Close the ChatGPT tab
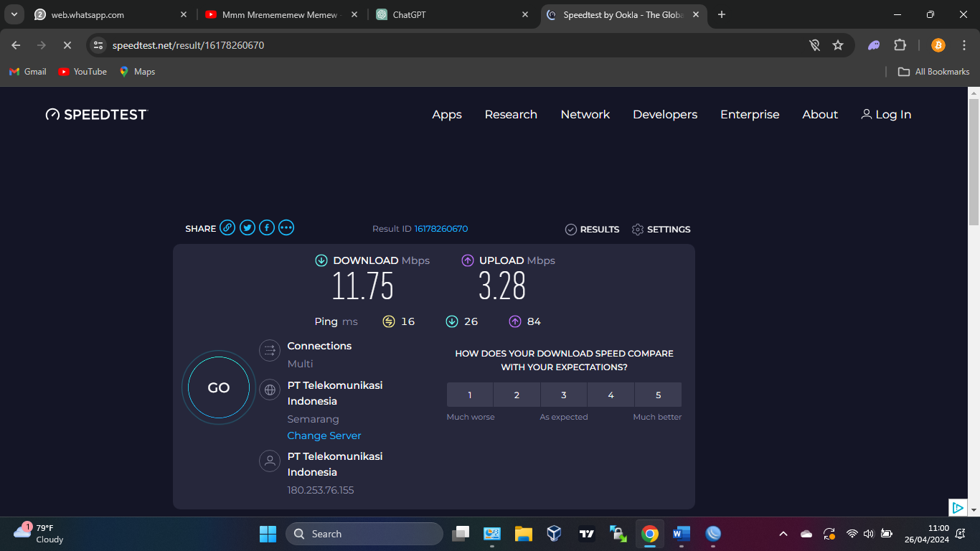Screen dimensions: 980x551 click(525, 14)
